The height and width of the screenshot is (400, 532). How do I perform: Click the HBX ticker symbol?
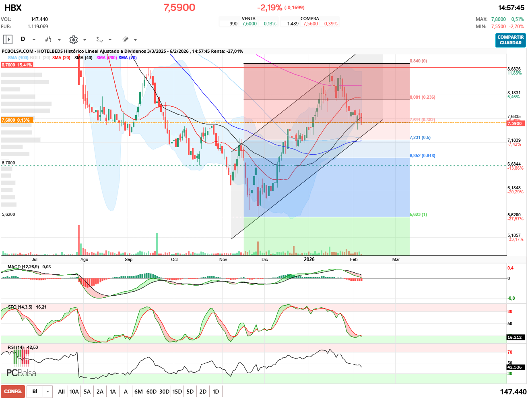point(13,8)
